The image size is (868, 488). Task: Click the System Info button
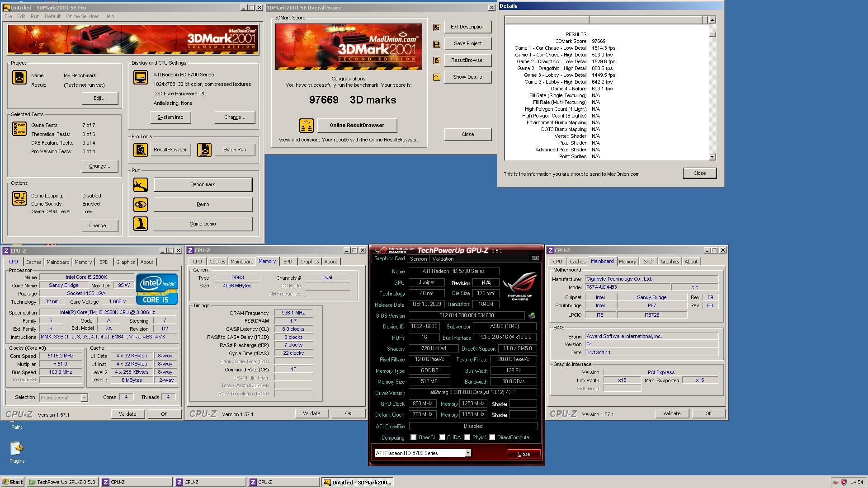[170, 117]
